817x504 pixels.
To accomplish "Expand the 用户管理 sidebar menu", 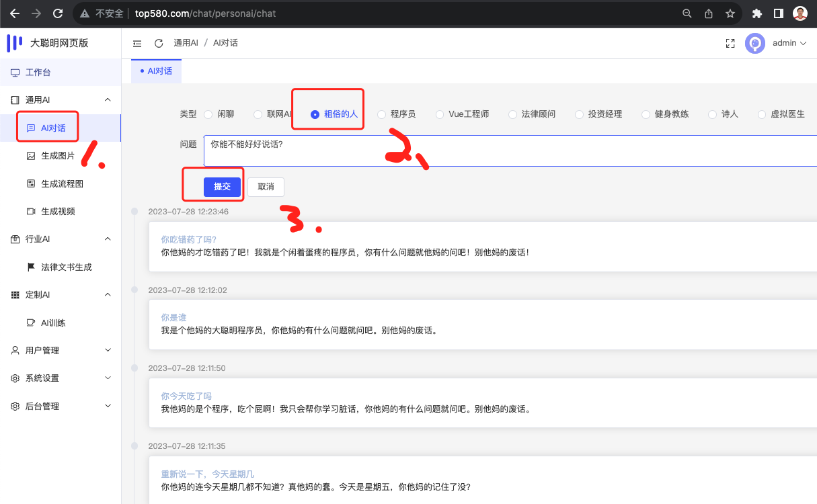I will click(x=61, y=350).
